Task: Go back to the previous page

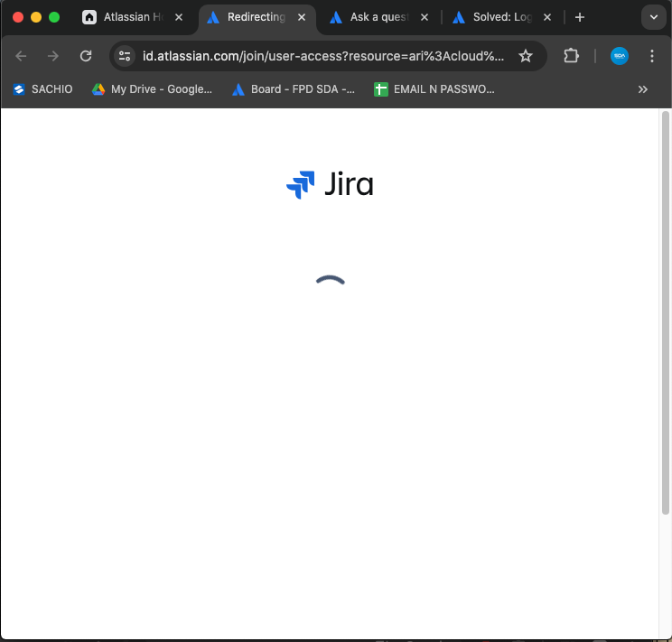Action: [x=21, y=56]
